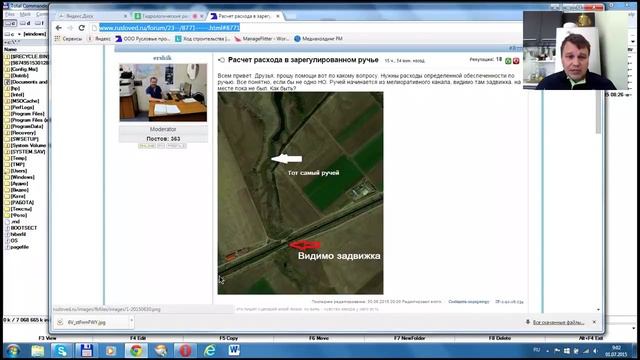Click the green reputation plus icon
The height and width of the screenshot is (360, 640).
(508, 61)
